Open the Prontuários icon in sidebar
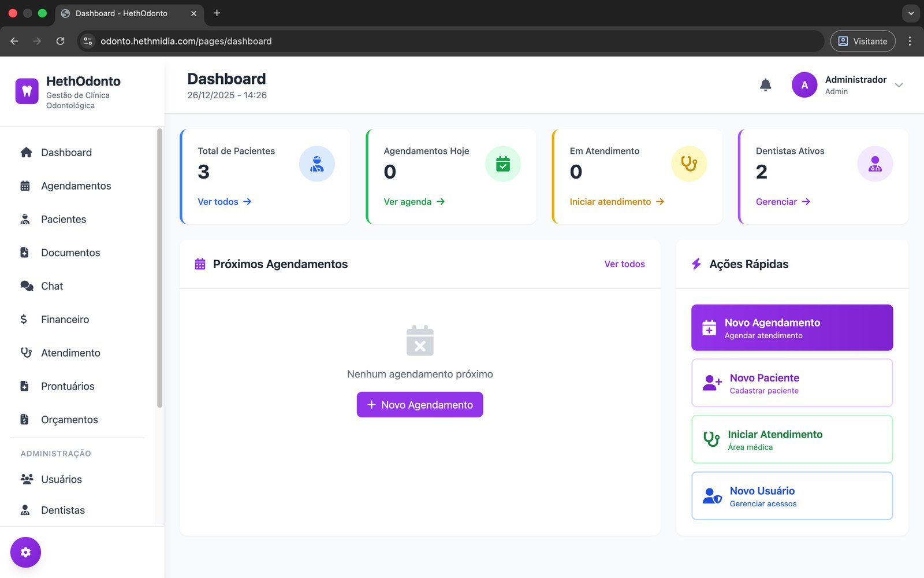924x578 pixels. [x=24, y=386]
